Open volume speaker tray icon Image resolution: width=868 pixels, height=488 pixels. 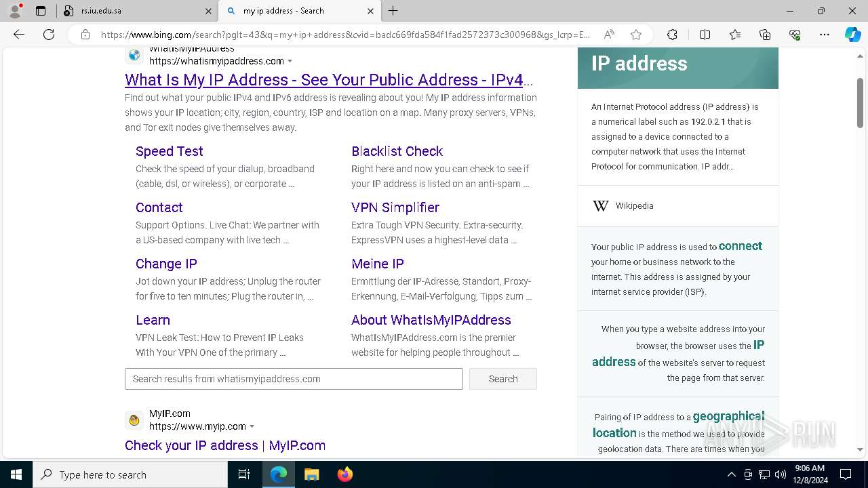point(781,474)
